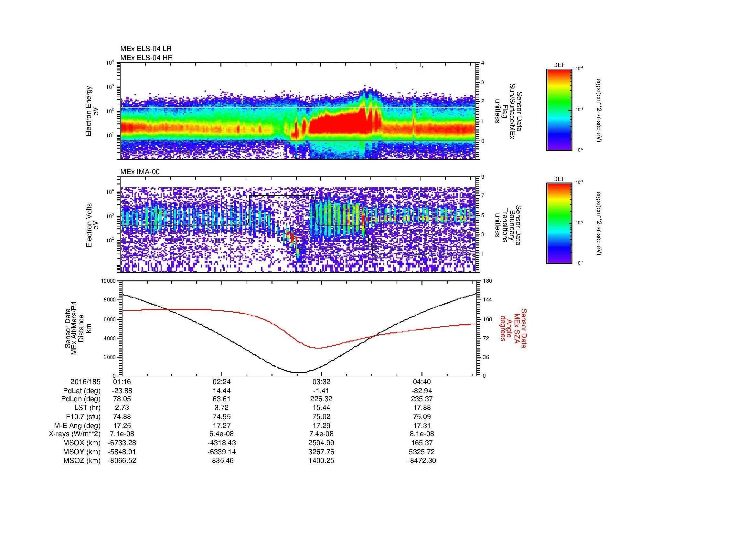Click inside the IMA ion spectrogram panel
756x534 pixels.
[x=298, y=225]
